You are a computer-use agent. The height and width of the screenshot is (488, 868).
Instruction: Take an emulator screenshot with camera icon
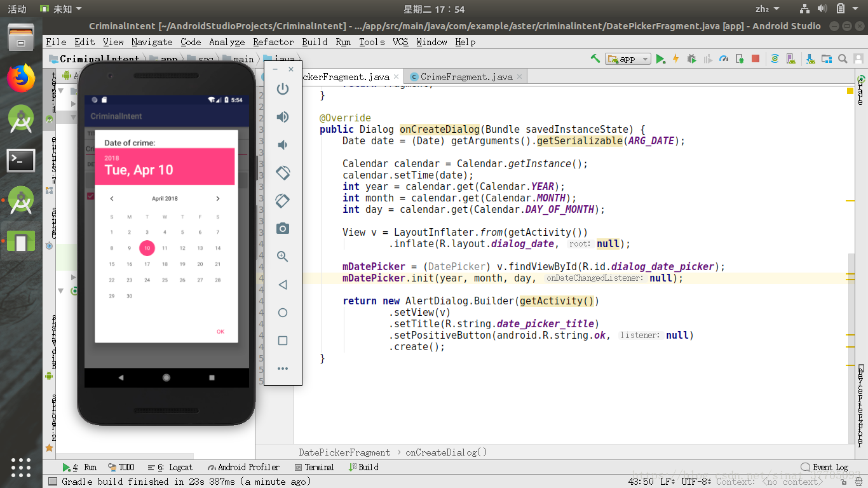click(283, 229)
